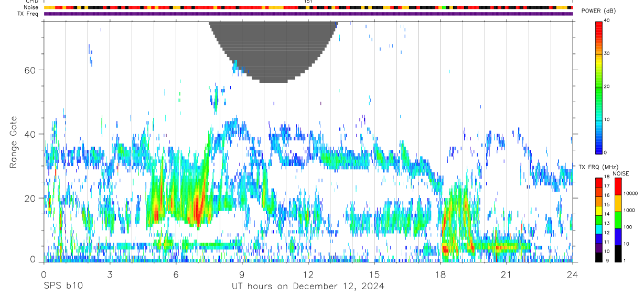Click the red swatch atop the NOISE legend
This screenshot has width=644, height=297.
pos(617,186)
